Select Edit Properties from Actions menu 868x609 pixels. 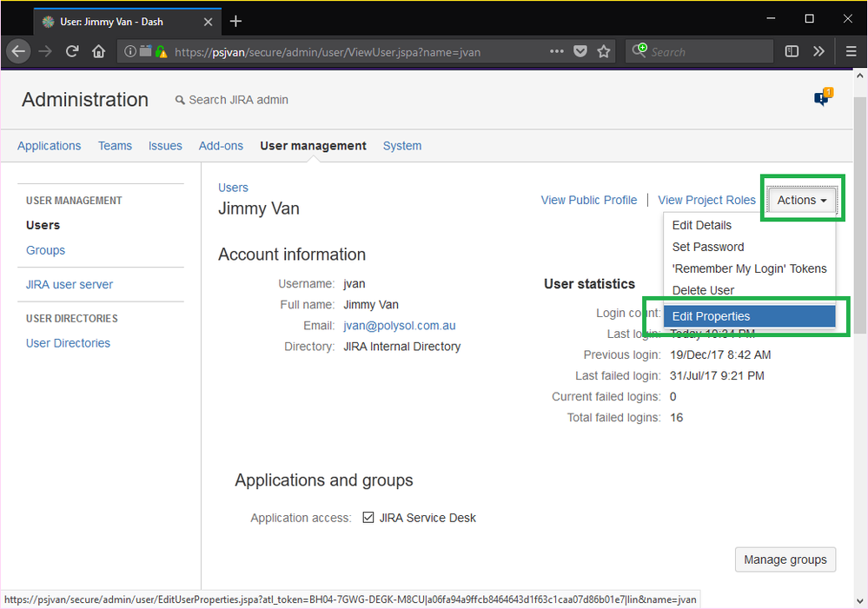point(711,316)
